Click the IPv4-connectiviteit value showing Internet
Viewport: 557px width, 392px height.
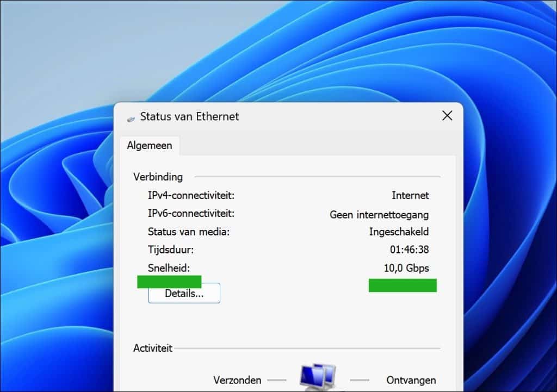point(411,195)
